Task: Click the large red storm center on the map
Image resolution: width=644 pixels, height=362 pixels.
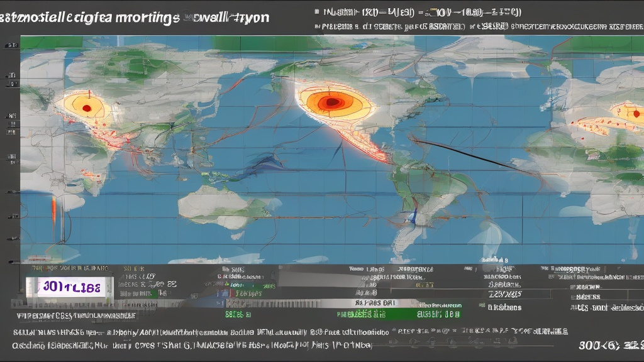Action: (332, 102)
